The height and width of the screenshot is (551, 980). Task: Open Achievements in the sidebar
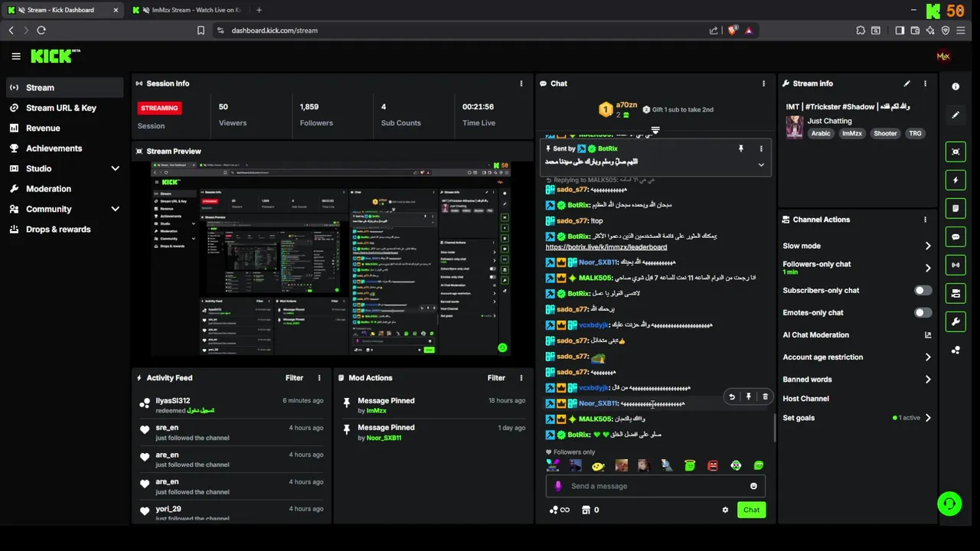click(64, 148)
